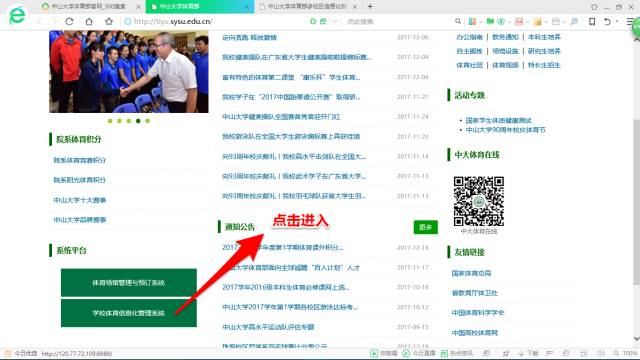Go to browser home page icon
This screenshot has height=360, width=640.
tap(89, 21)
